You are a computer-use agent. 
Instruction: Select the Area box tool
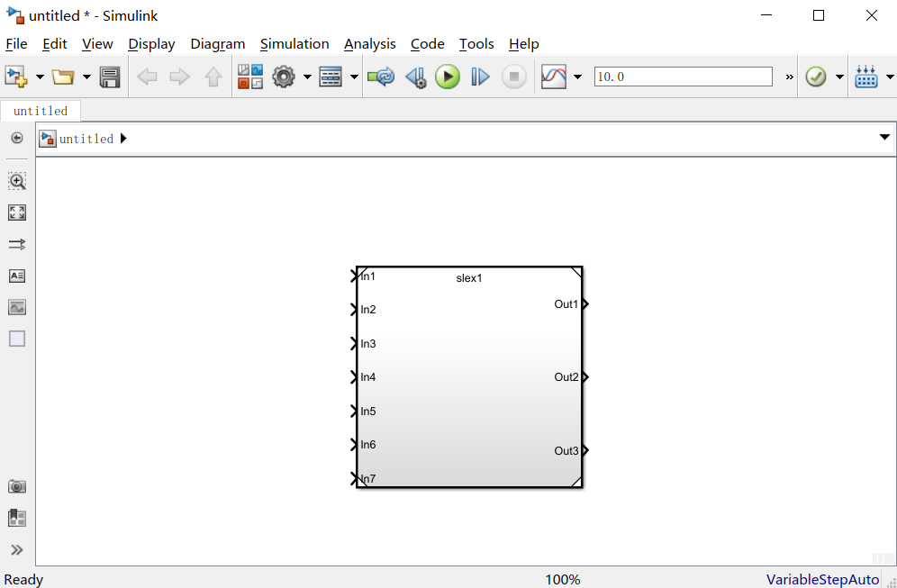(x=17, y=339)
